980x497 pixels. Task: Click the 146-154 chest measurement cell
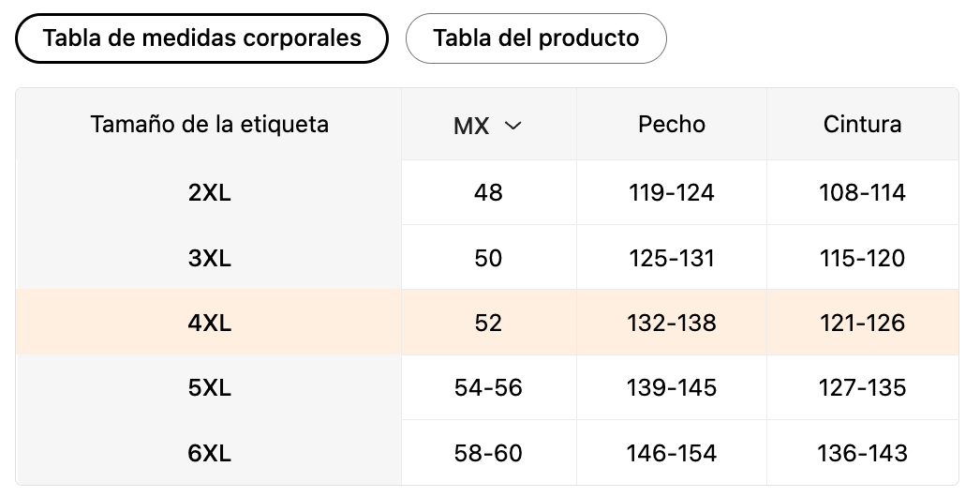click(x=672, y=453)
